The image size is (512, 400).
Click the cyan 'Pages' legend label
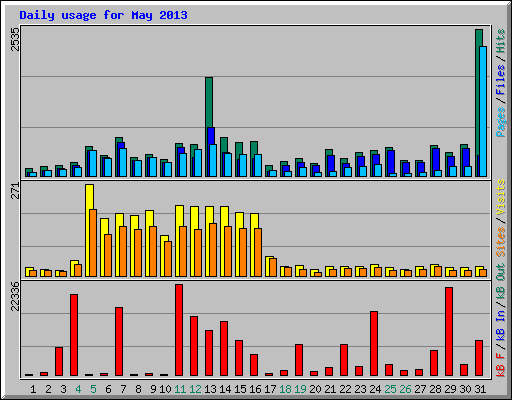501,122
